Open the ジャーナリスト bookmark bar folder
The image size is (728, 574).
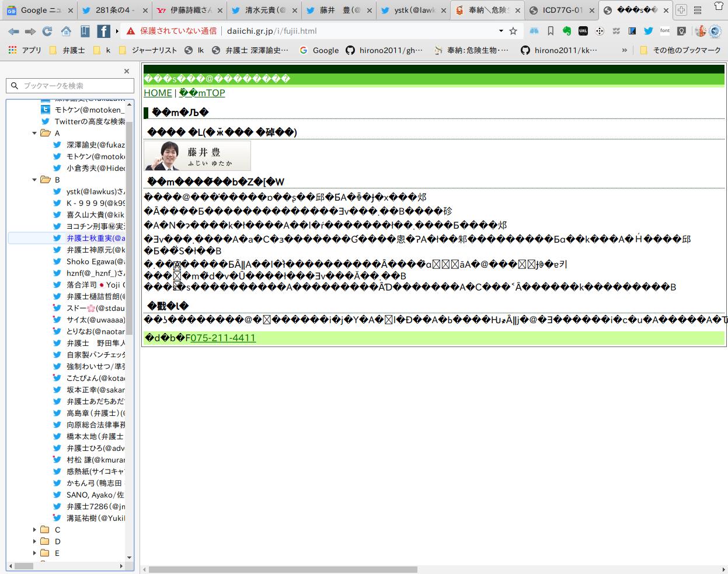[148, 50]
